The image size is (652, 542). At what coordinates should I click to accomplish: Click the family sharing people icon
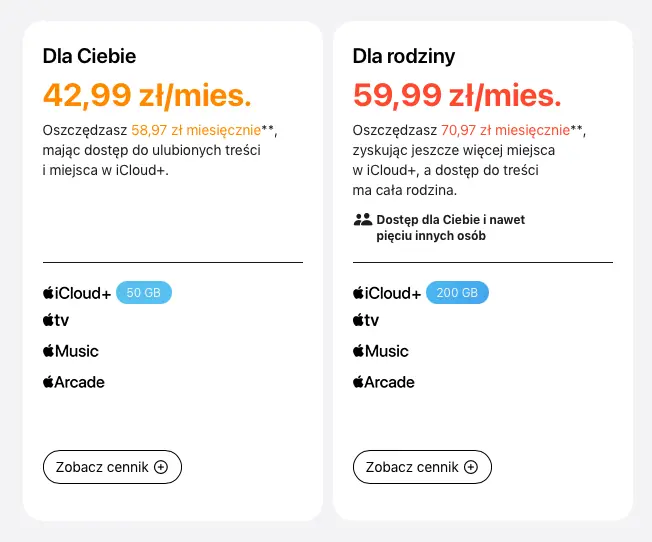coord(363,219)
